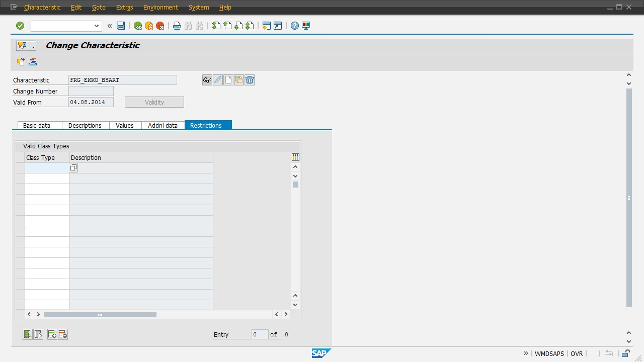Open Help via the question mark icon
This screenshot has height=362, width=644.
(x=295, y=26)
